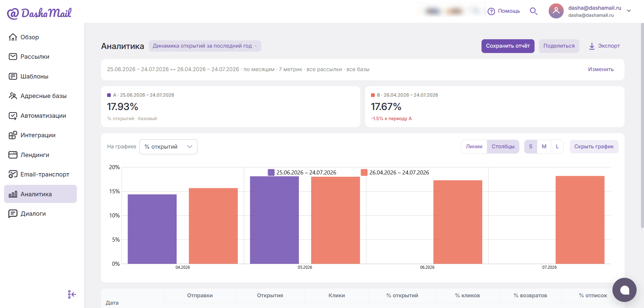Image resolution: width=644 pixels, height=308 pixels.
Task: Click the user avatar icon
Action: click(x=556, y=11)
